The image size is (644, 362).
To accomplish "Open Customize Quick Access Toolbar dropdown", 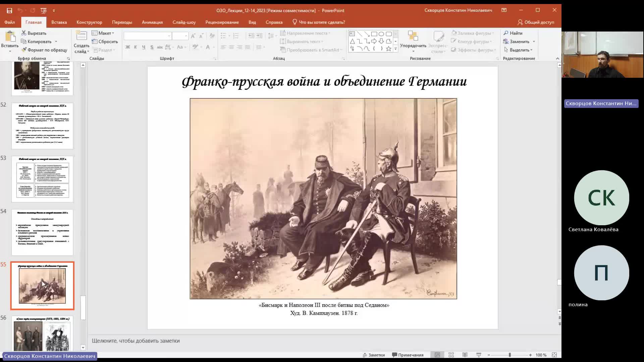I will [54, 10].
